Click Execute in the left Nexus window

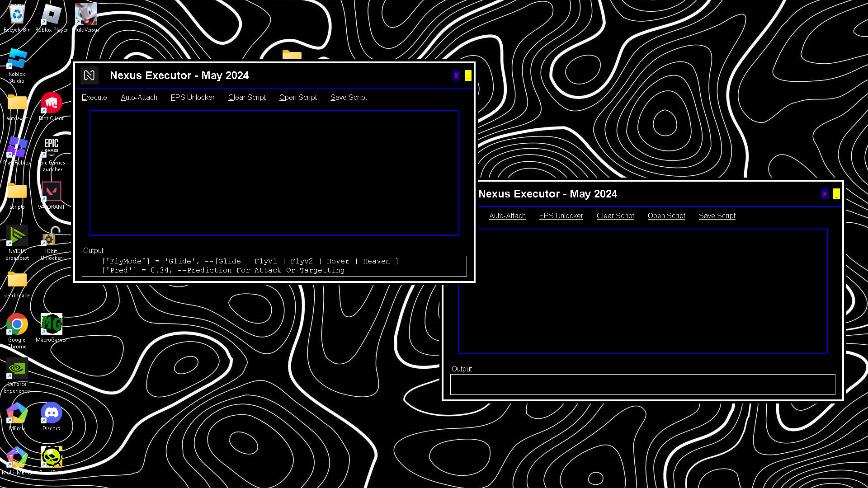(94, 98)
